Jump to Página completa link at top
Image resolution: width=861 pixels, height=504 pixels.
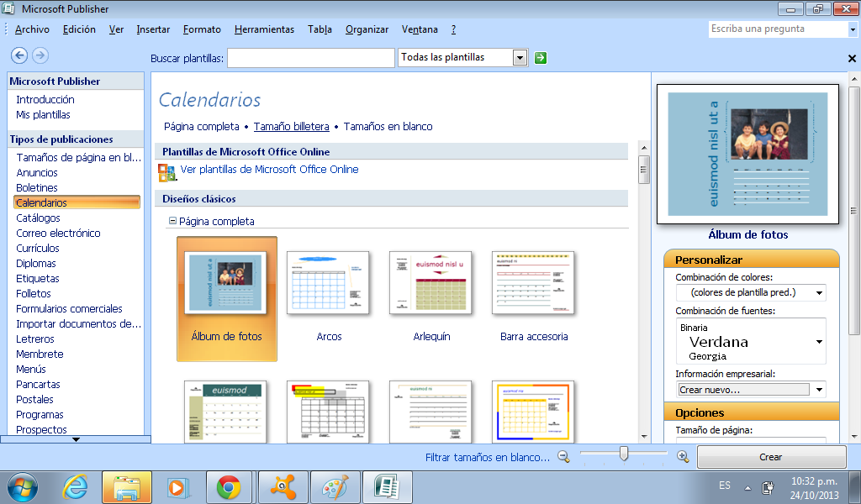click(202, 127)
